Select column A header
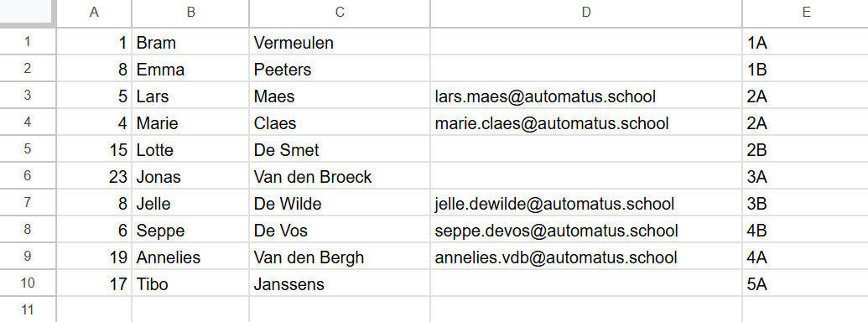 [x=94, y=13]
